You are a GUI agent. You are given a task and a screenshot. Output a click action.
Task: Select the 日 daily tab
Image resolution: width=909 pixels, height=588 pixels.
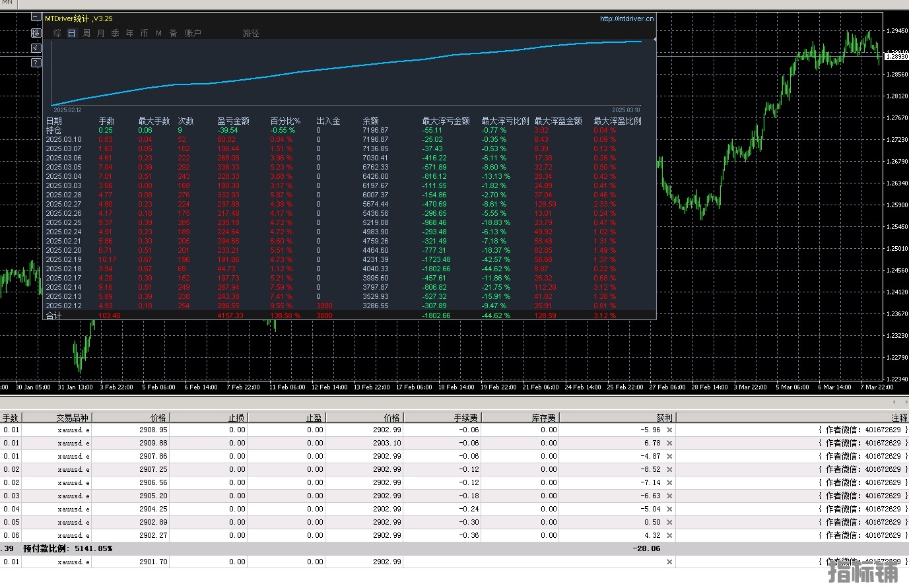point(72,33)
